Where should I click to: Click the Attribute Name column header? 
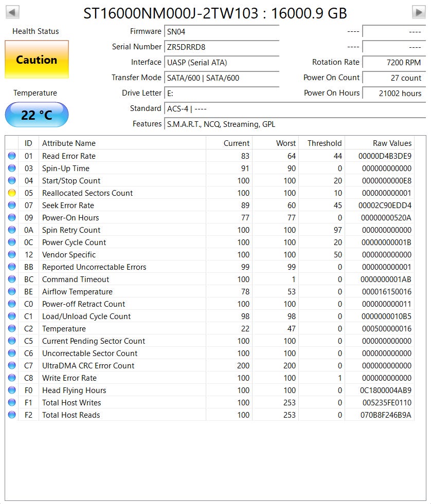[69, 143]
